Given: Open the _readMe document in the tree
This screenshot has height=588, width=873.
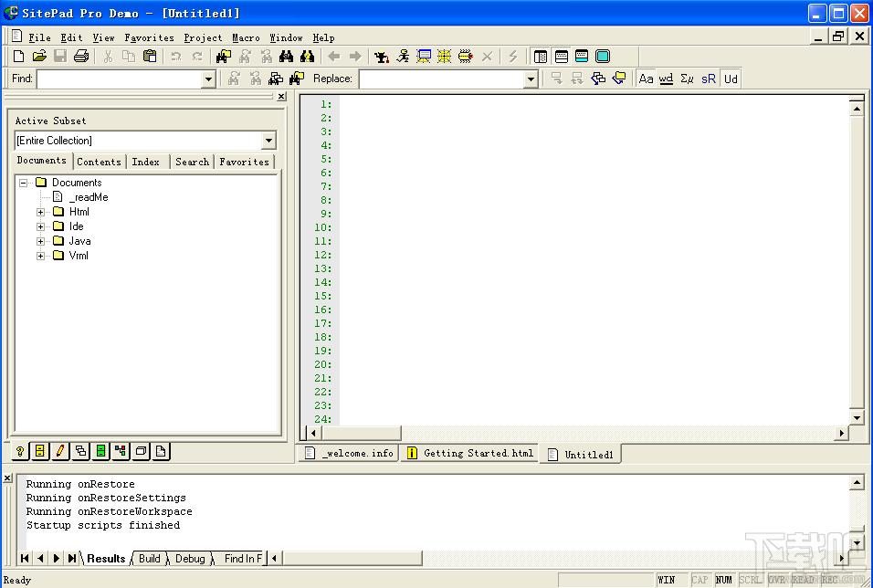Looking at the screenshot, I should point(89,197).
